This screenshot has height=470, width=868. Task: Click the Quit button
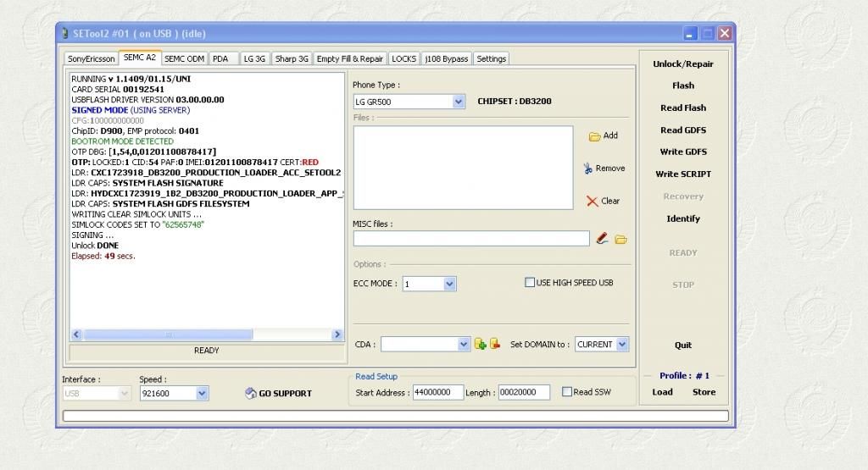click(682, 345)
